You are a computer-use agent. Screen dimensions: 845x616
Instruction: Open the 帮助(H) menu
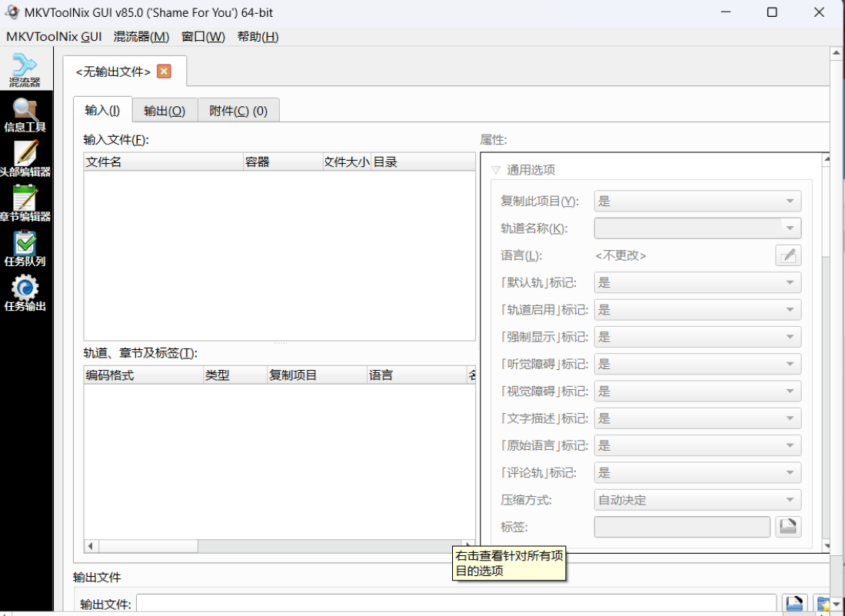tap(258, 37)
